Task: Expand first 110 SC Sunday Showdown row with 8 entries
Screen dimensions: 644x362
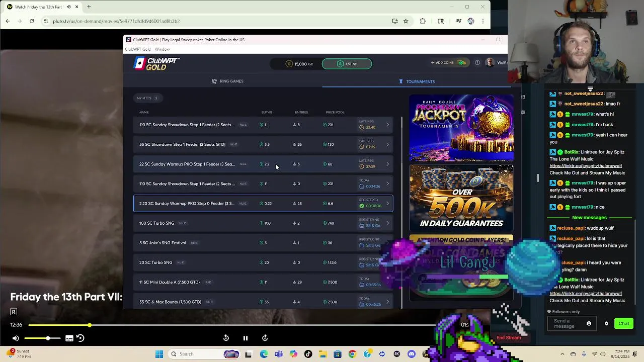Action: 387,125
